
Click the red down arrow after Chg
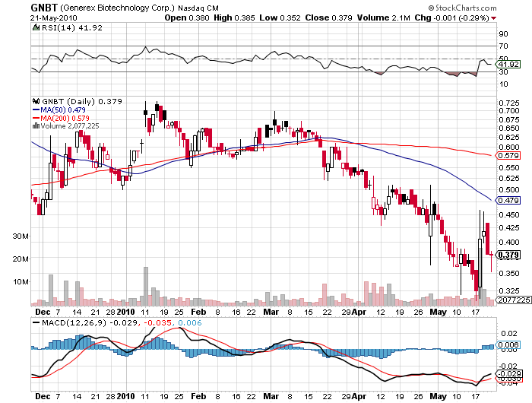click(493, 18)
